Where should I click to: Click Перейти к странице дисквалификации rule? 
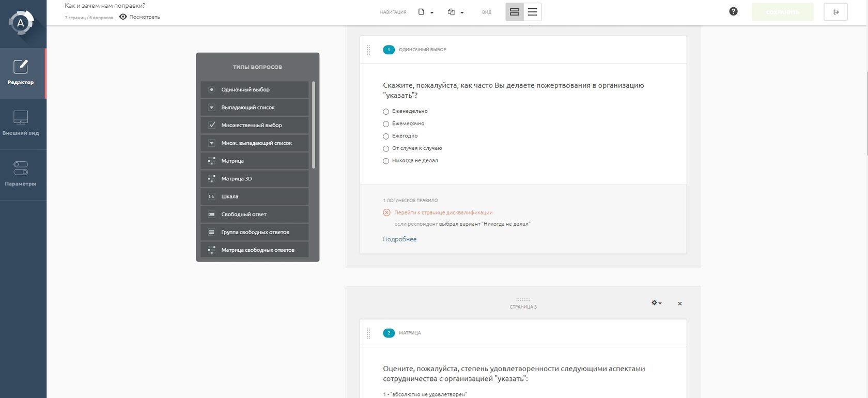(x=443, y=212)
